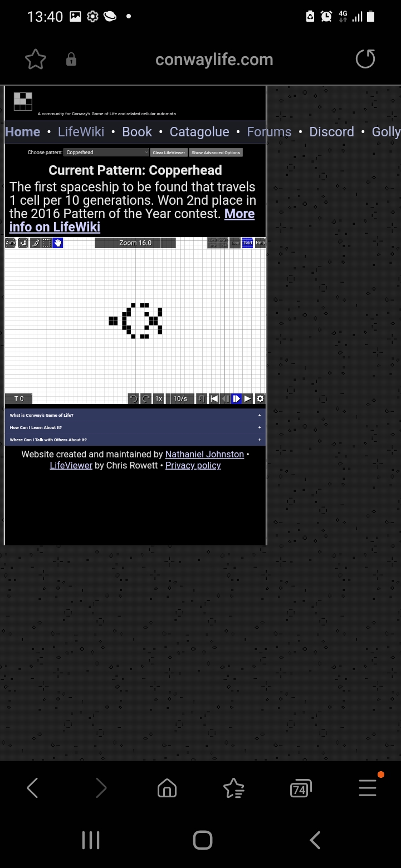Click Show Advanced Options button
This screenshot has height=868, width=401.
coord(216,152)
